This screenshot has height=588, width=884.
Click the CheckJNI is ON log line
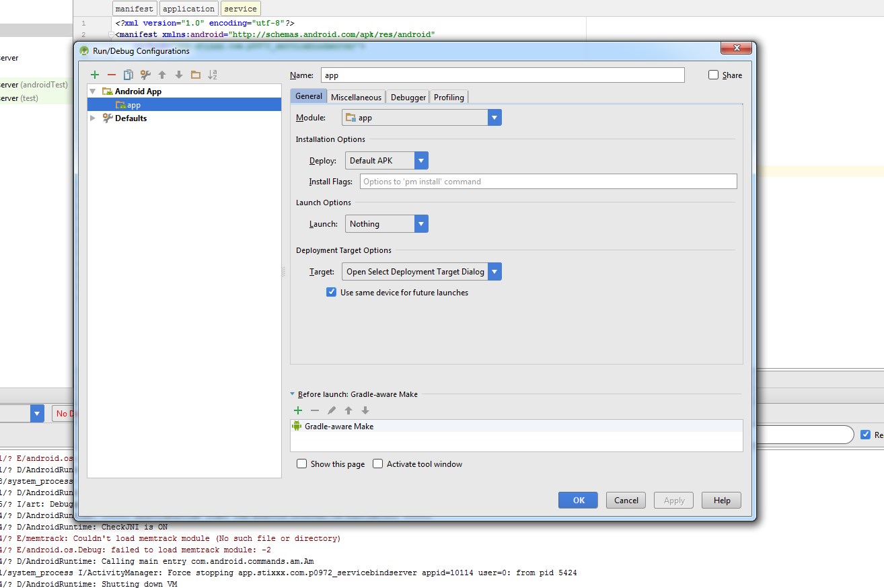point(83,527)
